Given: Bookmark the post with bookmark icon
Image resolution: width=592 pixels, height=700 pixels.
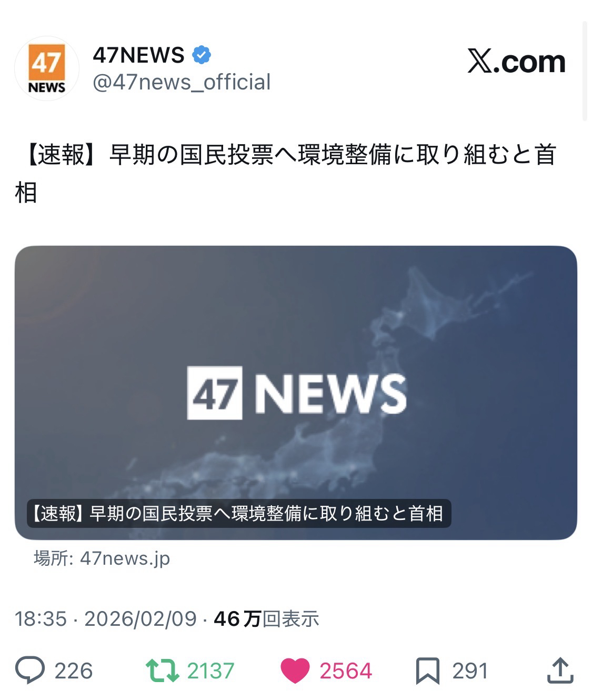Looking at the screenshot, I should (428, 671).
